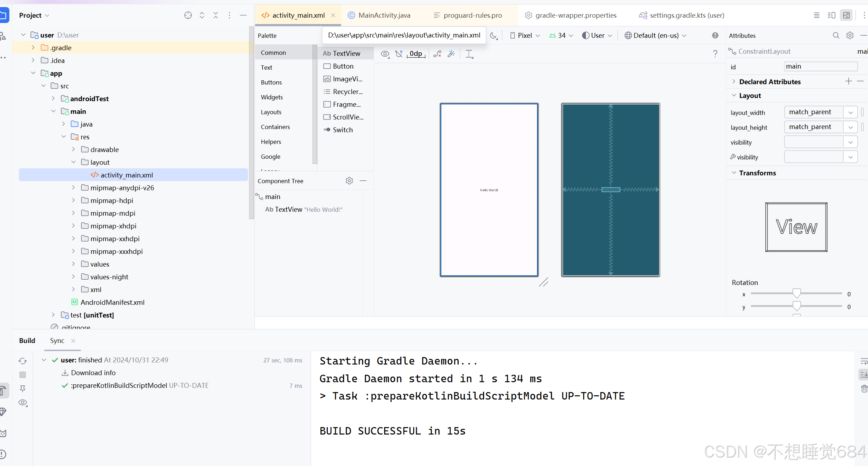Open the Sync tab in Build panel
Viewport: 868px width, 466px height.
(57, 340)
